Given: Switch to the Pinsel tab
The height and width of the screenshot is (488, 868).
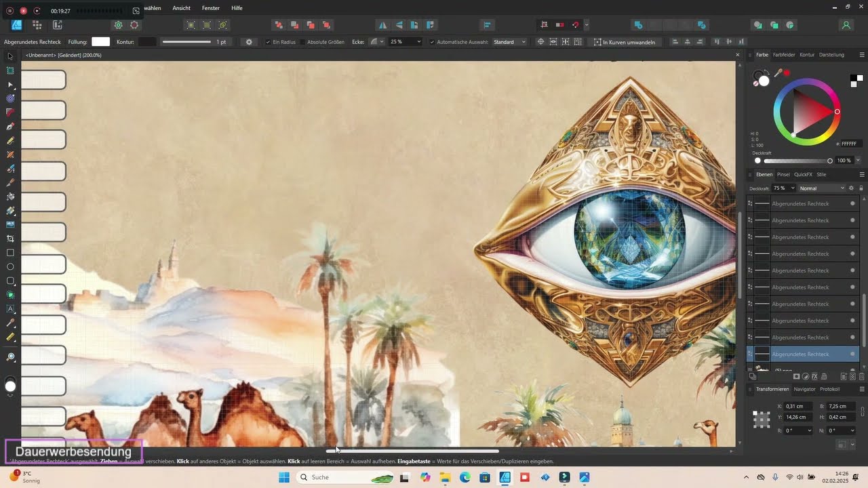Looking at the screenshot, I should (783, 174).
